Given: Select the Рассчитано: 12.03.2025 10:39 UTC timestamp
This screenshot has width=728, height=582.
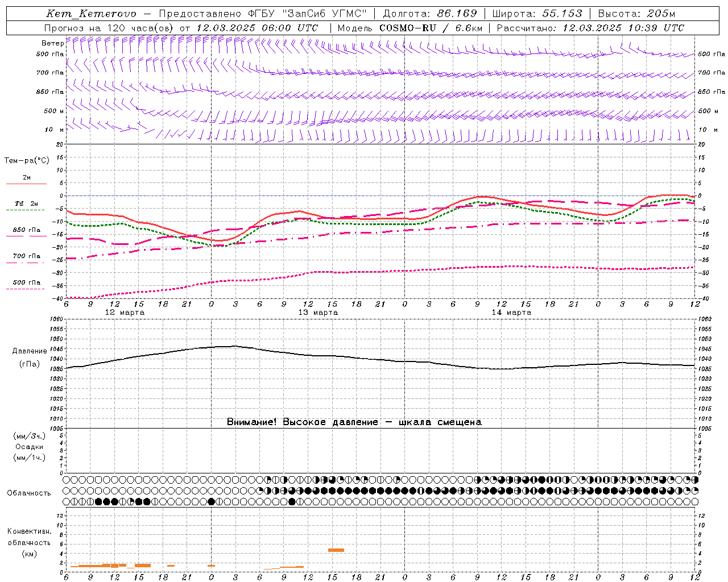Looking at the screenshot, I should 590,28.
